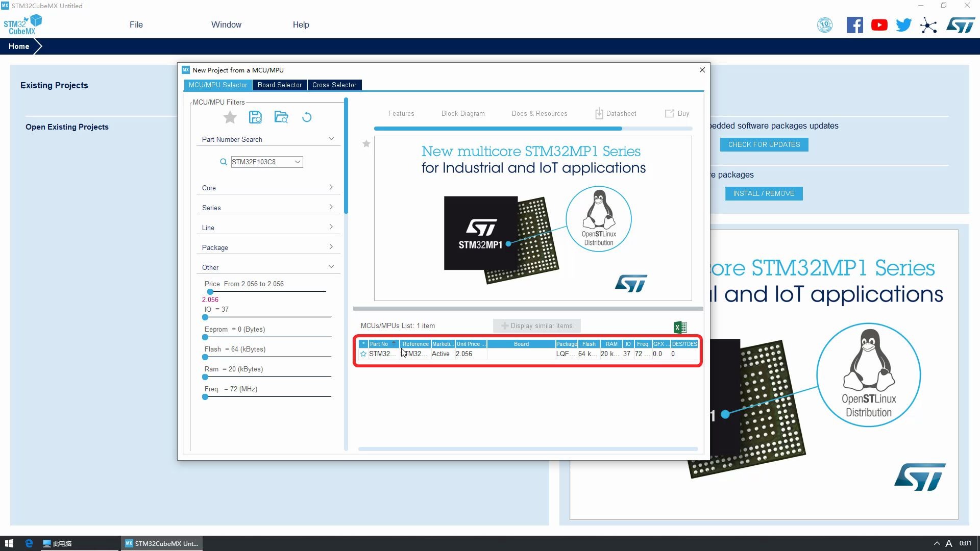Click the STM32MP1 banner image in dialog
The image size is (980, 551).
pyautogui.click(x=533, y=218)
